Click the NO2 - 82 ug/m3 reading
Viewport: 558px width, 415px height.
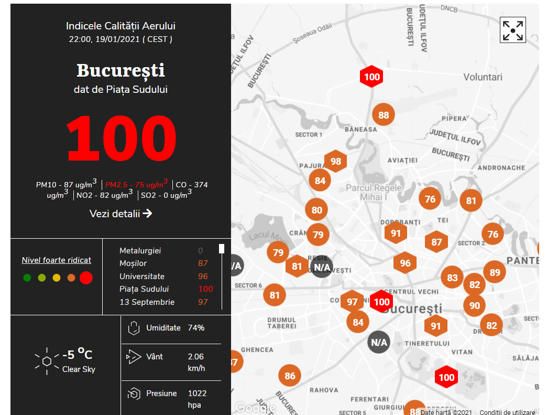click(x=105, y=195)
